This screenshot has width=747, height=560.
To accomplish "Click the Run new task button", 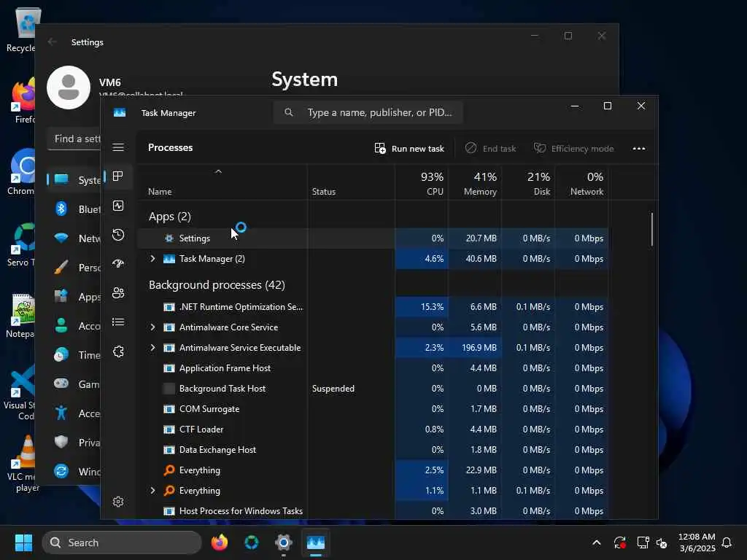I will 410,149.
